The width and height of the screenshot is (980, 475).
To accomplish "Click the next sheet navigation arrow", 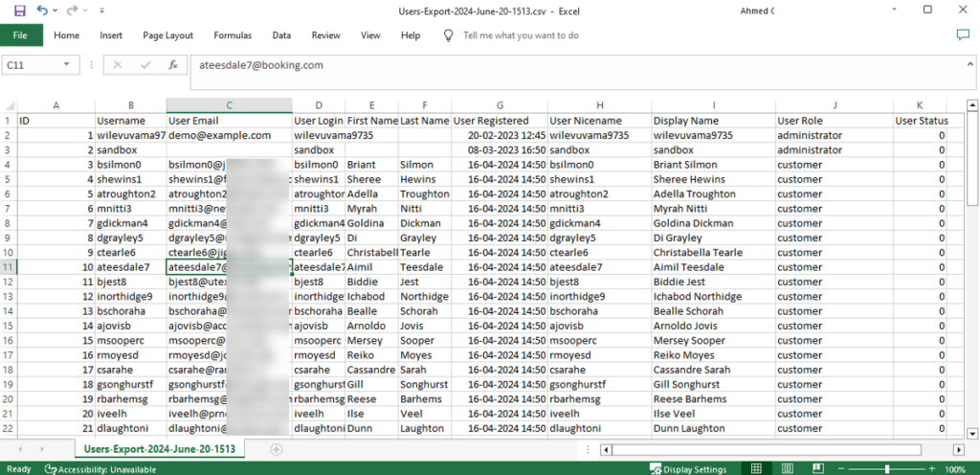I will (x=42, y=449).
